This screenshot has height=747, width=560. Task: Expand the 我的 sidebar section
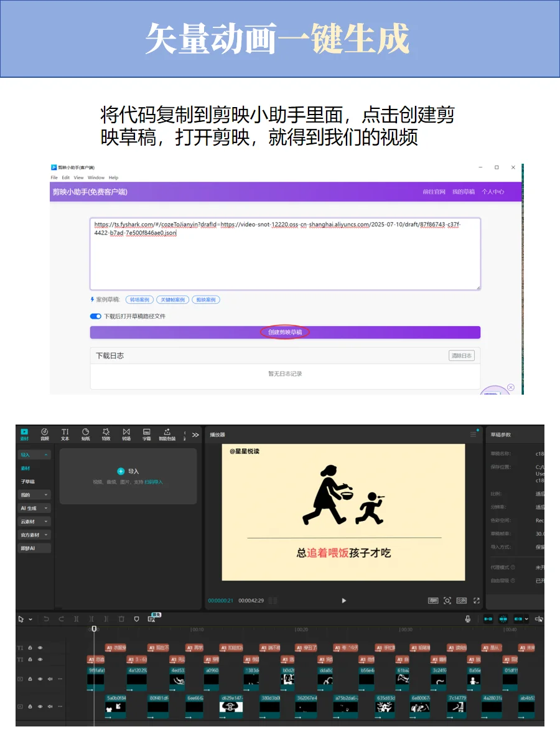[x=34, y=495]
